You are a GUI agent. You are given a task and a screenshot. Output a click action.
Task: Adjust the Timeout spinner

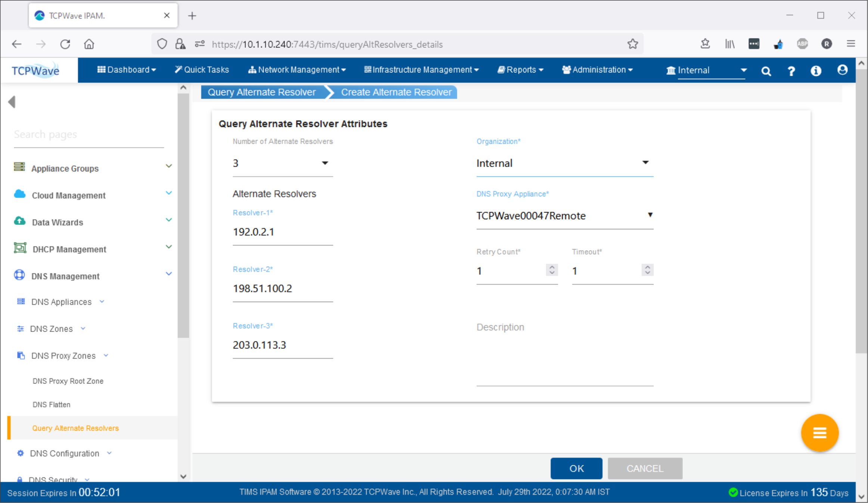(647, 270)
